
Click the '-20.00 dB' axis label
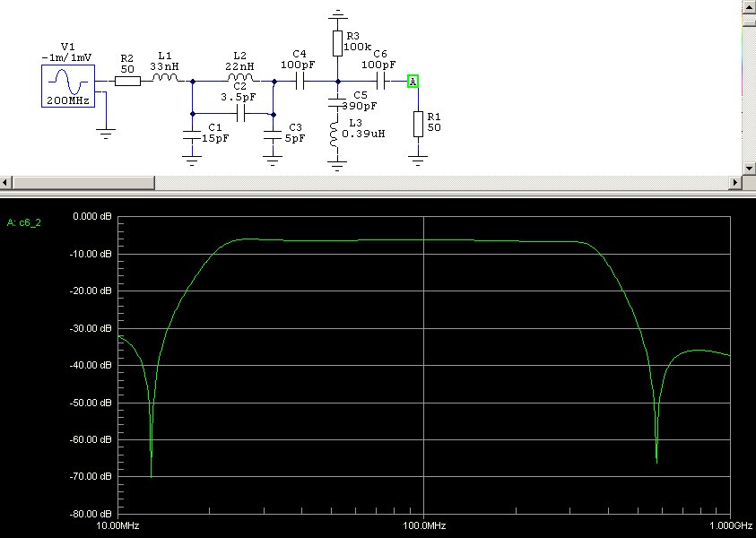tap(91, 291)
